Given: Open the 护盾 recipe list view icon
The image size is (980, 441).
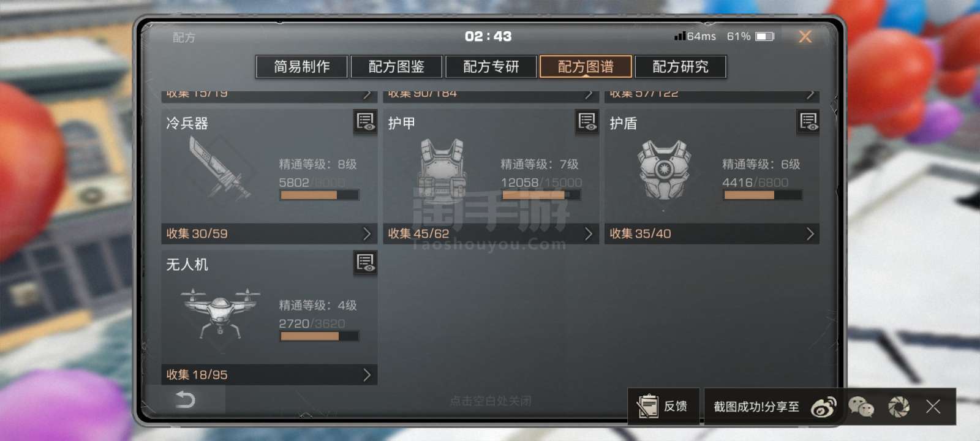Looking at the screenshot, I should 809,122.
